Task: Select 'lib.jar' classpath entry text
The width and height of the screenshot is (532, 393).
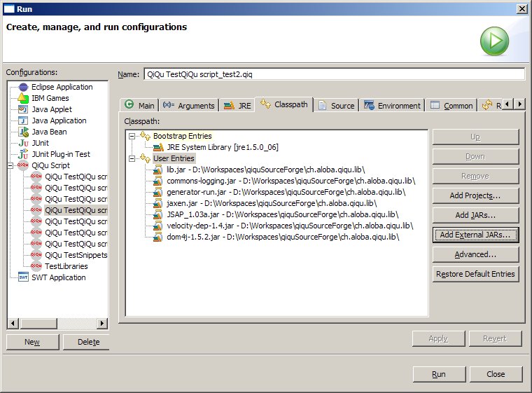Action: pyautogui.click(x=266, y=170)
